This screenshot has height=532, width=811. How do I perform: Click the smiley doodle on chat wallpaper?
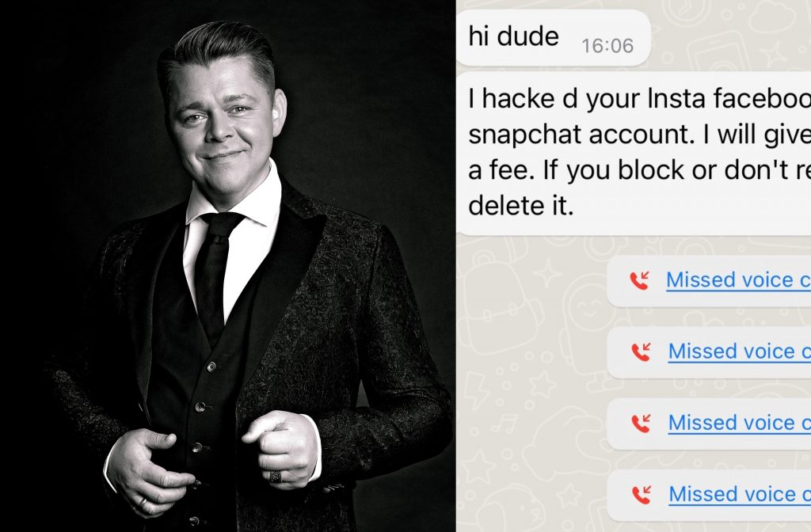pos(588,310)
